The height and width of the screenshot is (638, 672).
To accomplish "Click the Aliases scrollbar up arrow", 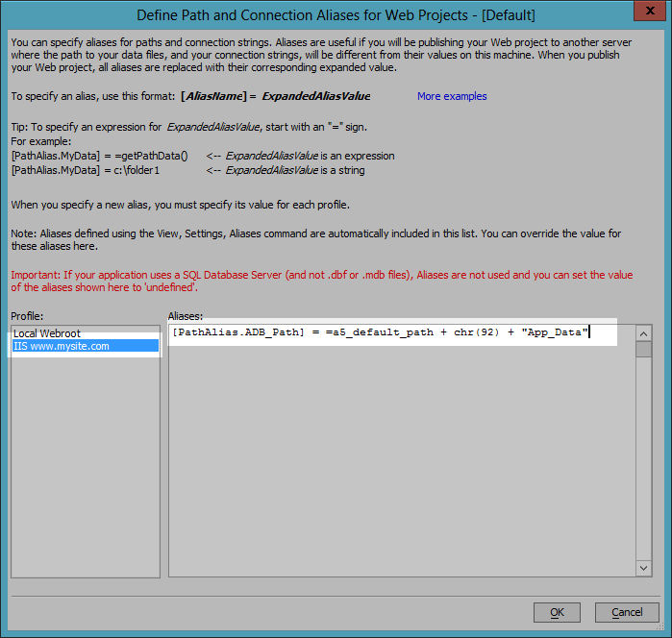I will (643, 333).
